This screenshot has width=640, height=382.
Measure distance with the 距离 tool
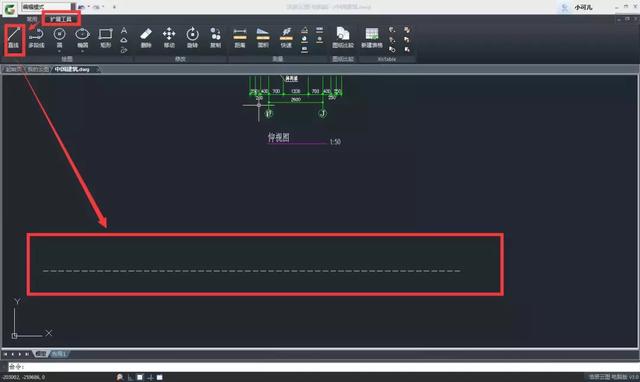pos(240,38)
